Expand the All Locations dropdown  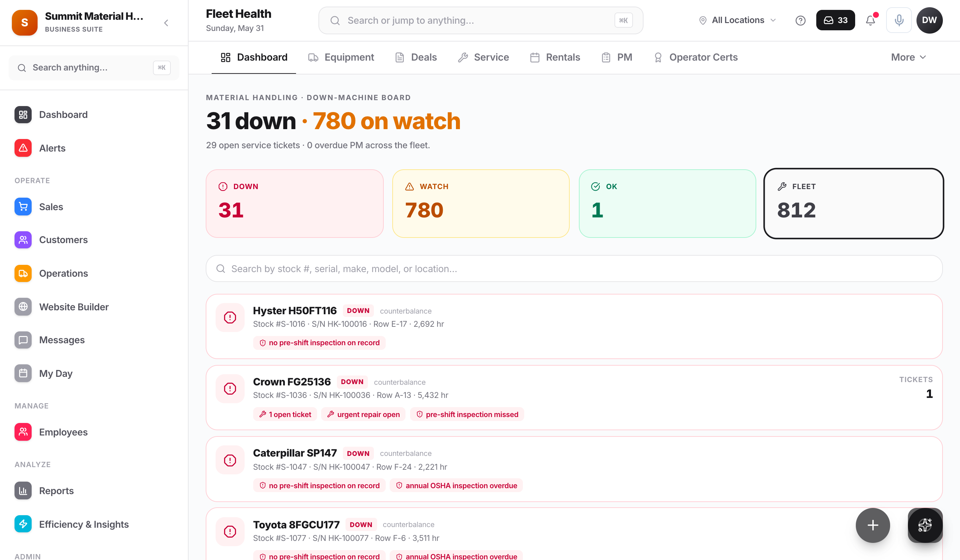click(x=737, y=20)
